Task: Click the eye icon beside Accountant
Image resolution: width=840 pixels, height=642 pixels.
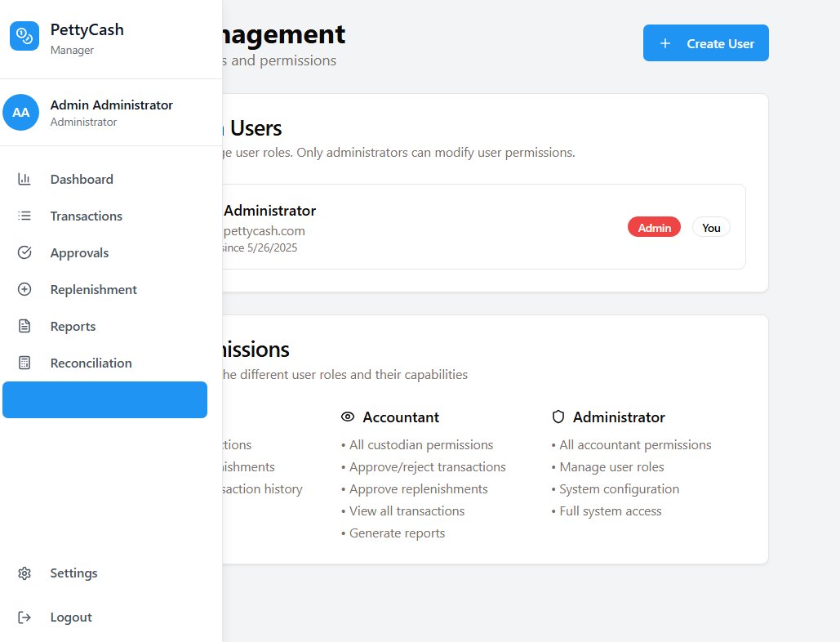Action: [348, 417]
